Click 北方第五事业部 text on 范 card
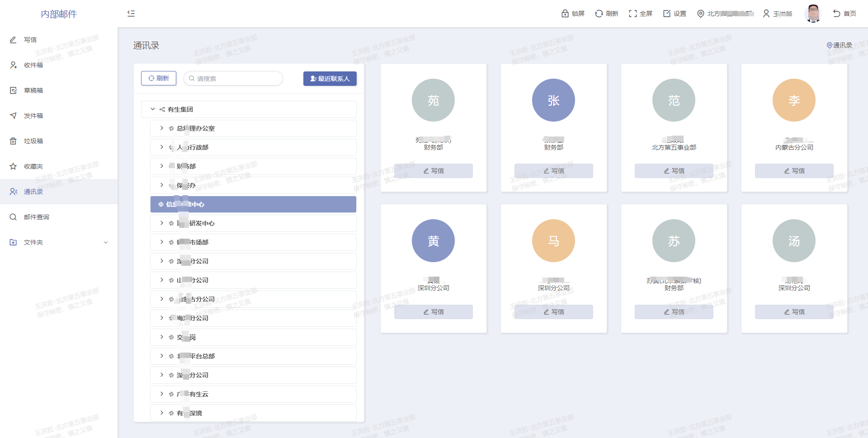868x438 pixels. pyautogui.click(x=674, y=147)
